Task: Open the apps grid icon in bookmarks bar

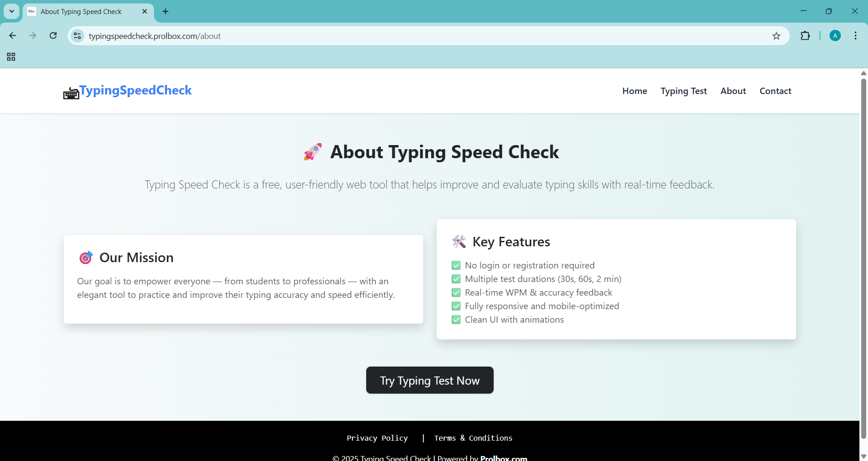Action: point(11,56)
